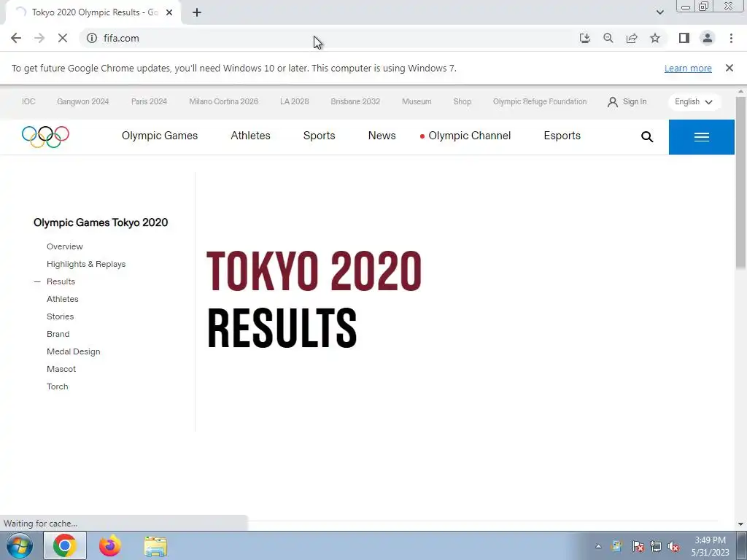
Task: Close the Tokyo 2020 Olympic Results tab
Action: click(x=169, y=12)
